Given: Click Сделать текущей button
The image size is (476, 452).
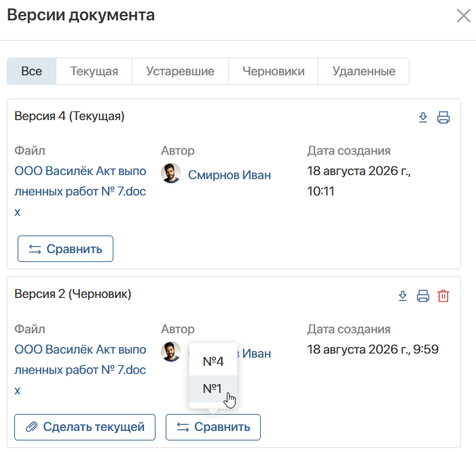Looking at the screenshot, I should point(85,427).
